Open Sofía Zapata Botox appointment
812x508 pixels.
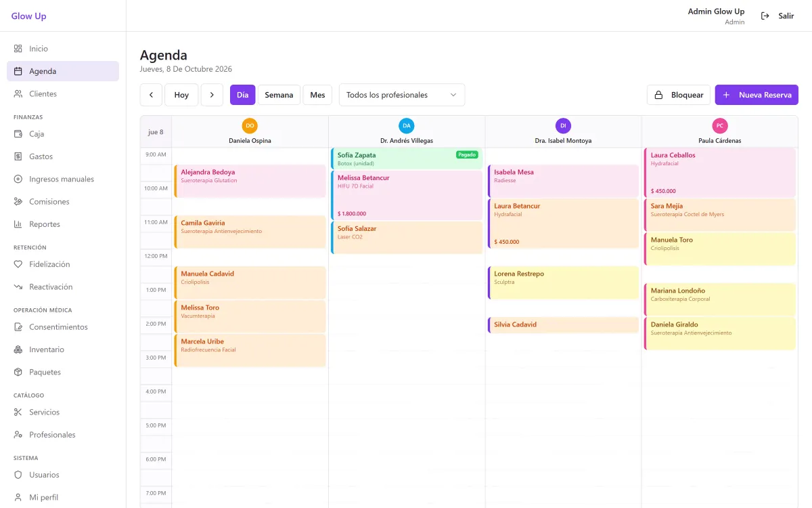pos(407,158)
